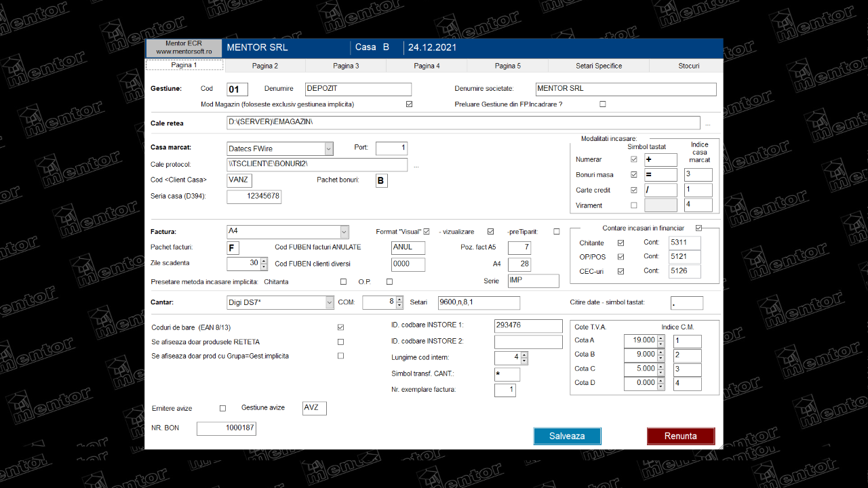Increase Zile scadenta with up arrow
Viewport: 868px width, 488px height.
pyautogui.click(x=264, y=260)
